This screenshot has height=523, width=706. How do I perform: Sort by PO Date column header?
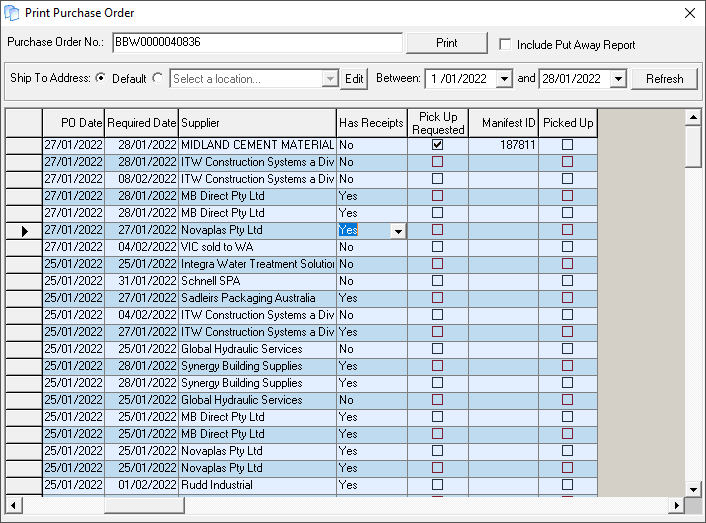click(x=73, y=123)
